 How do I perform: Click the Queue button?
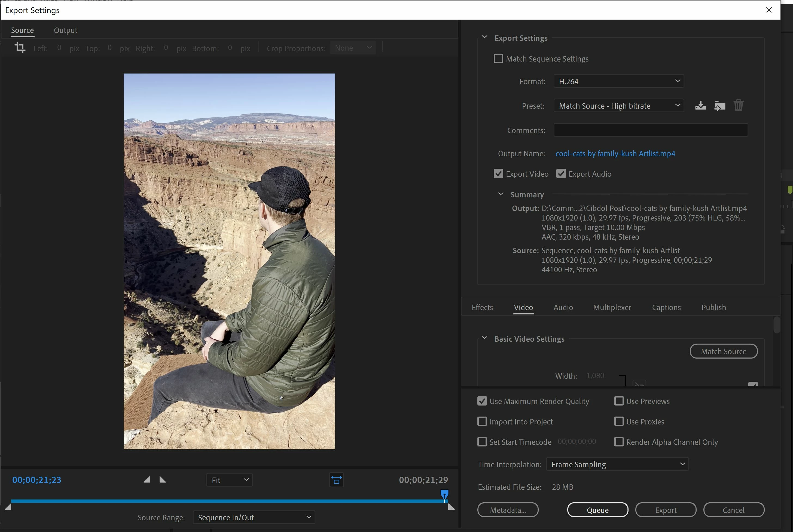pyautogui.click(x=597, y=510)
